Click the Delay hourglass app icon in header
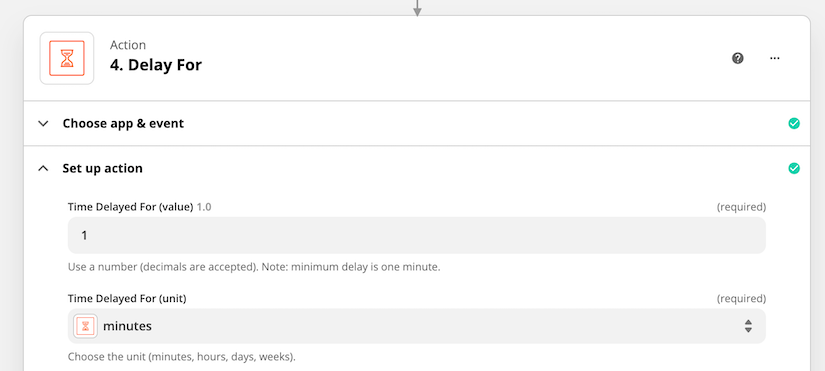 (x=67, y=58)
